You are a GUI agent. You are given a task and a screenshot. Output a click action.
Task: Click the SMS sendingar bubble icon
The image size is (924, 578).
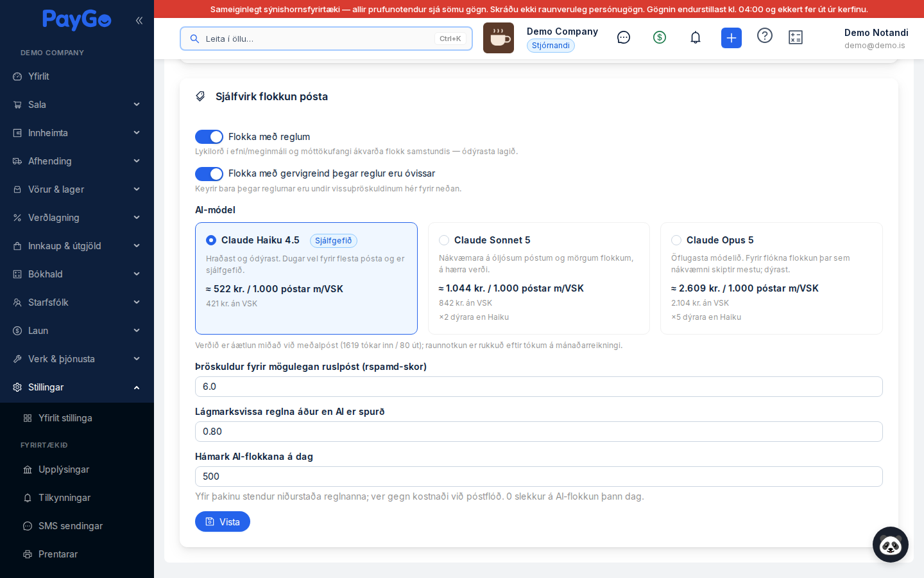28,526
